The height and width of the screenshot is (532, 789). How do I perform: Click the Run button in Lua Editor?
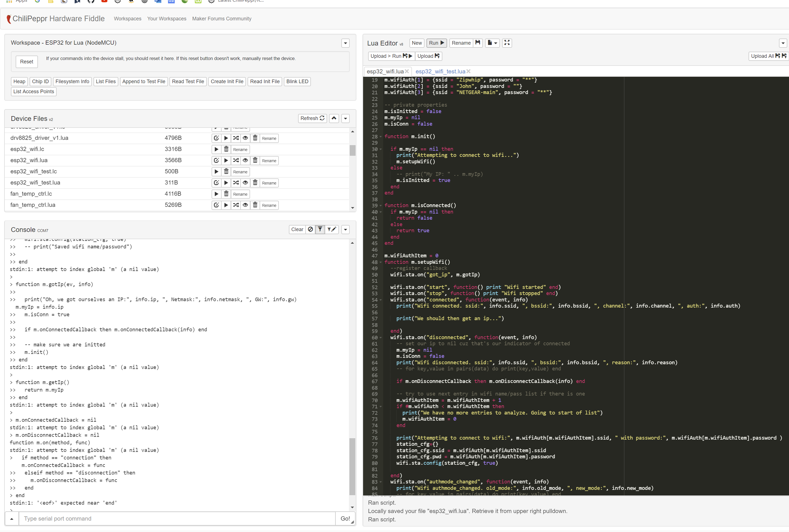(x=436, y=43)
